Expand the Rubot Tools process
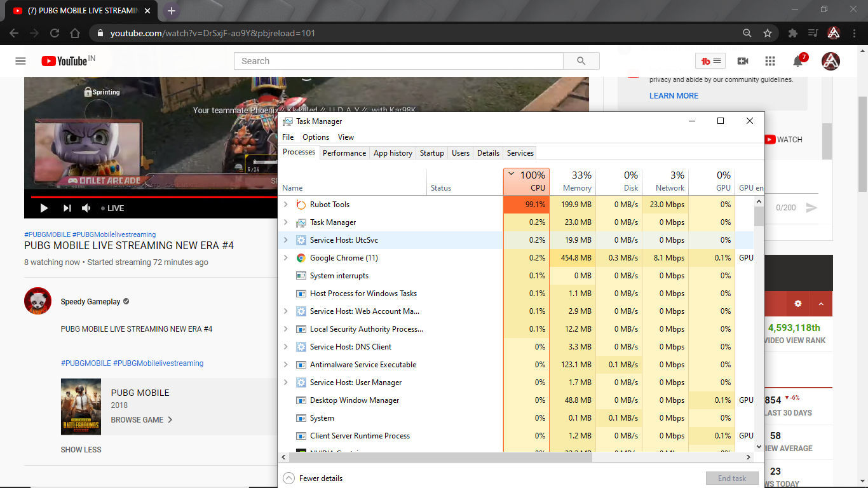The image size is (868, 488). (285, 205)
